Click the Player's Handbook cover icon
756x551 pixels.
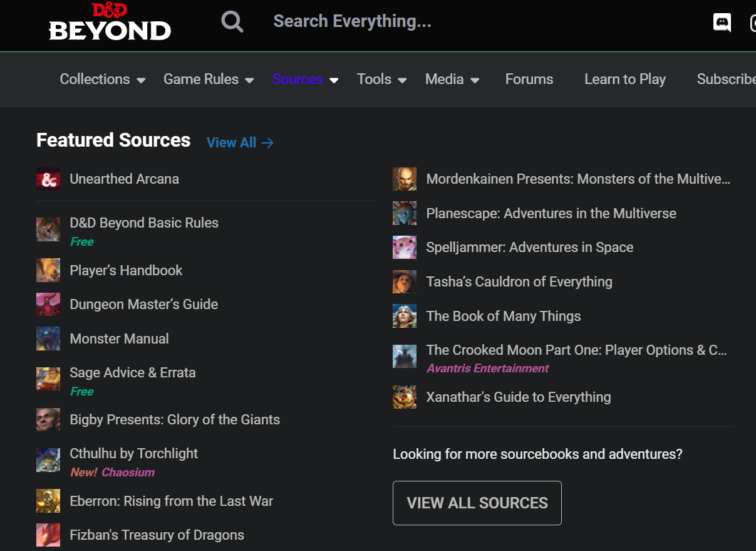pos(48,270)
